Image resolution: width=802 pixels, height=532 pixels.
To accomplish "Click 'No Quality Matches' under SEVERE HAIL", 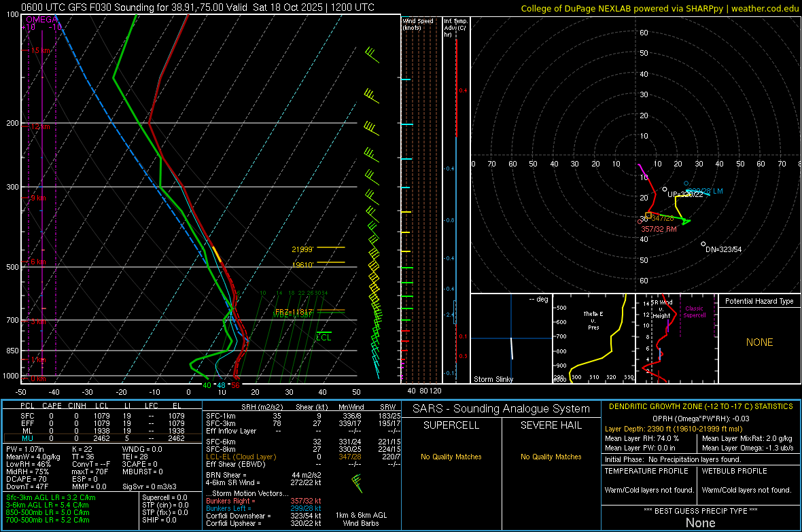I will point(551,457).
